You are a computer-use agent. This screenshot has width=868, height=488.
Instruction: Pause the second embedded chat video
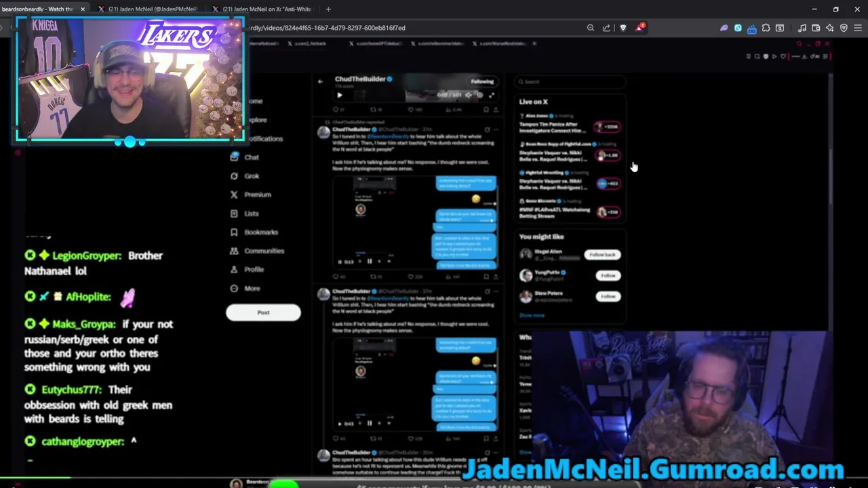370,423
